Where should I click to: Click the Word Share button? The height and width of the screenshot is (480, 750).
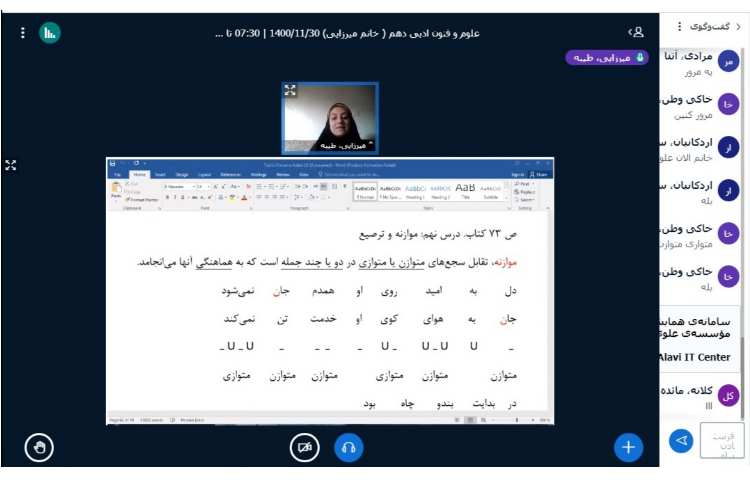point(539,175)
